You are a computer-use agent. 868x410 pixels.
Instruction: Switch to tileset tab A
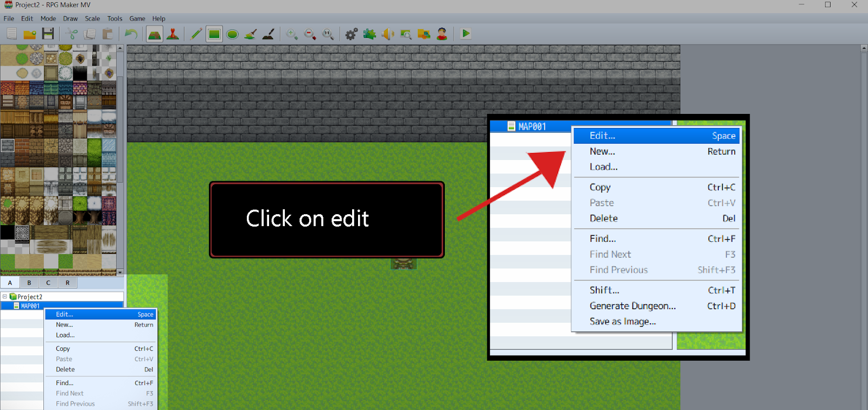click(10, 283)
